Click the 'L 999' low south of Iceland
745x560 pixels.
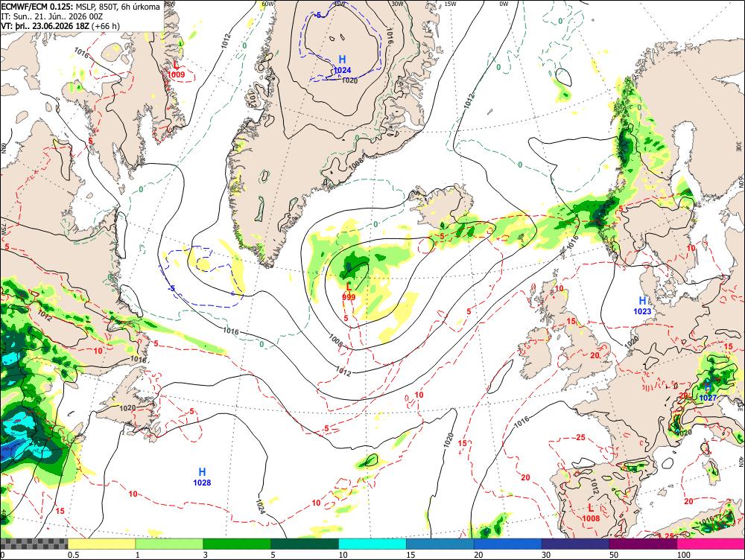(349, 291)
